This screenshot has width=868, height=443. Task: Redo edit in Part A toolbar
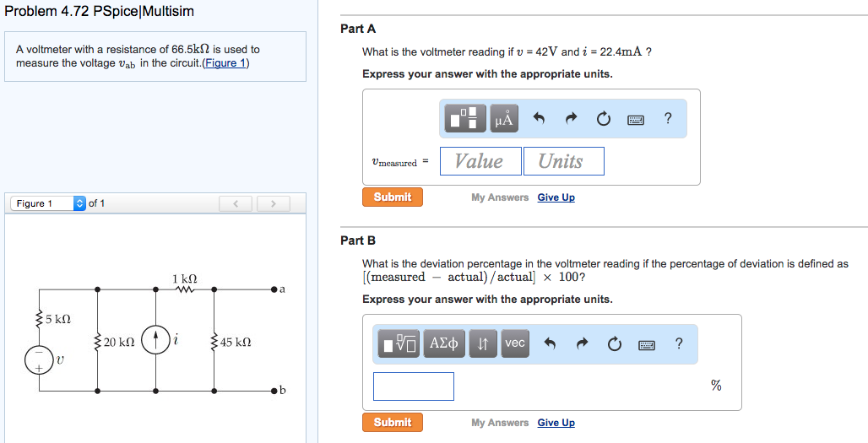[572, 118]
